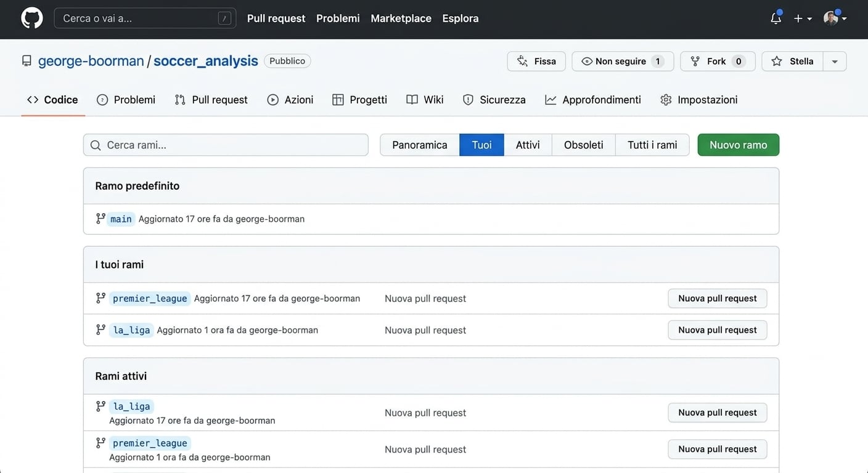Open the user avatar menu
Viewport: 868px width, 473px height.
(x=835, y=18)
